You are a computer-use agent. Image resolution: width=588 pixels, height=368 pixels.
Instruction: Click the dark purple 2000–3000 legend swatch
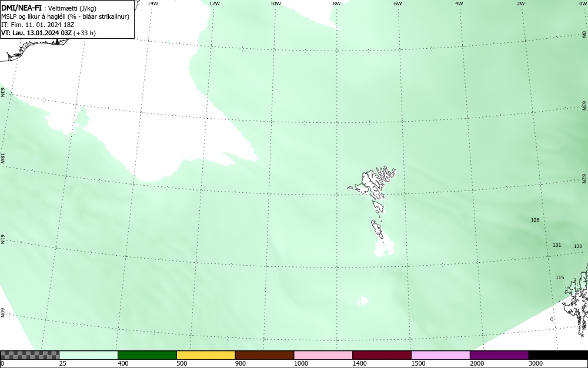click(x=499, y=355)
